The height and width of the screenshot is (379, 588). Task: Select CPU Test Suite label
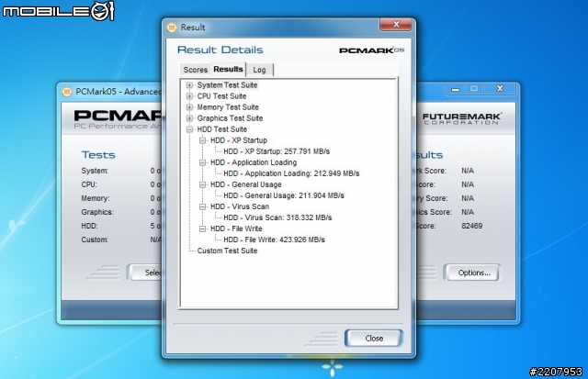(x=221, y=96)
